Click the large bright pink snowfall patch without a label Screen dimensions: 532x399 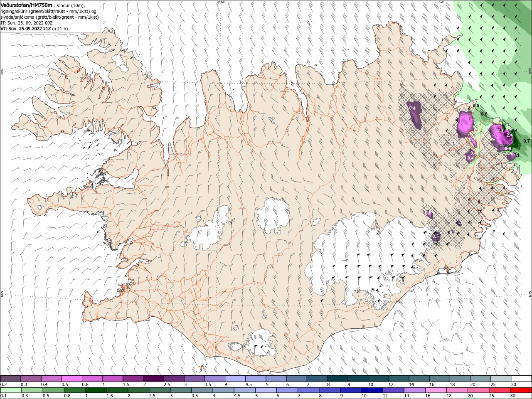pos(465,124)
